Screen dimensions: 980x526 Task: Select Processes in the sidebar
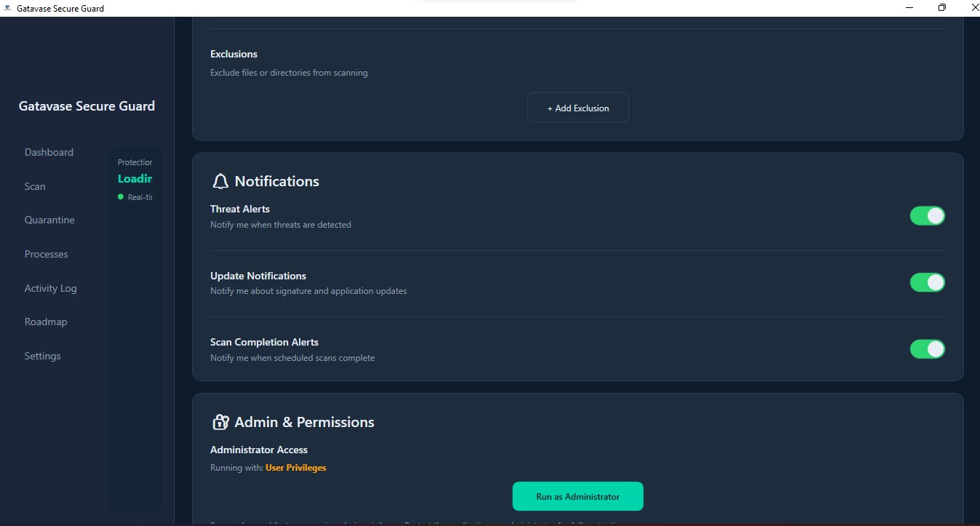click(x=47, y=254)
